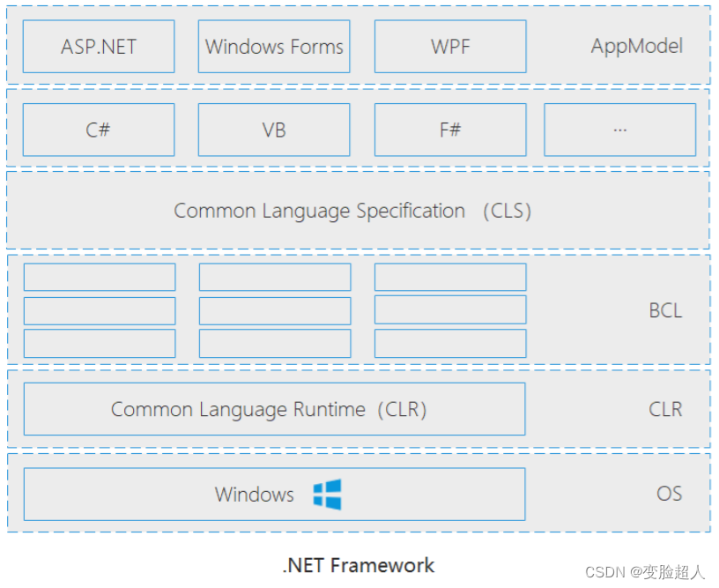Select the WPF app model box
This screenshot has width=719, height=588.
[x=449, y=47]
